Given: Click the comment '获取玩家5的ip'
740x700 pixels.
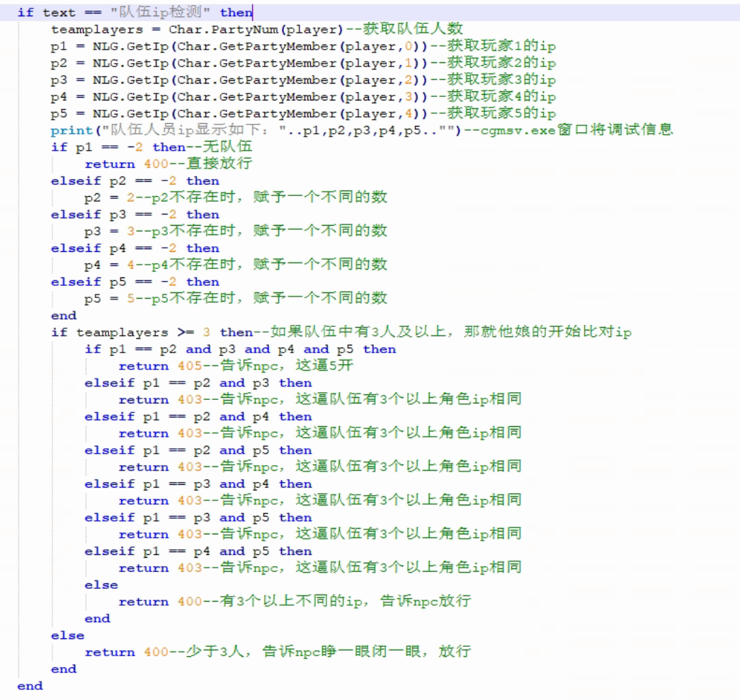Looking at the screenshot, I should (501, 113).
